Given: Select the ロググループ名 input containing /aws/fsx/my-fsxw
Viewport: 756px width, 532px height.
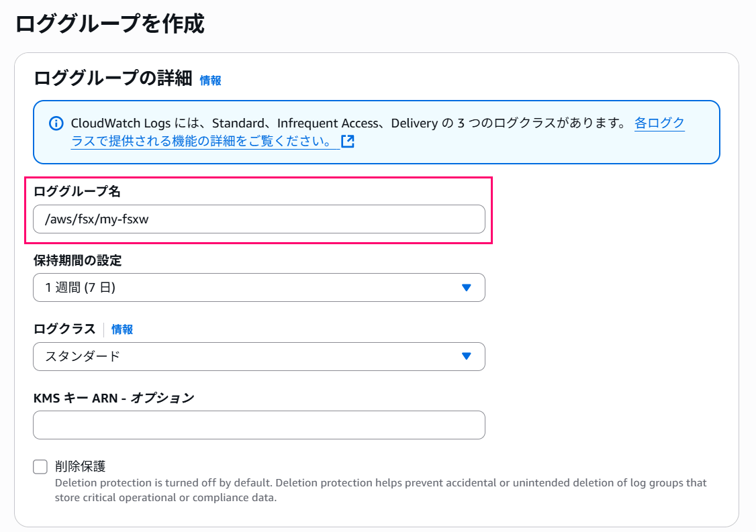Looking at the screenshot, I should [258, 219].
